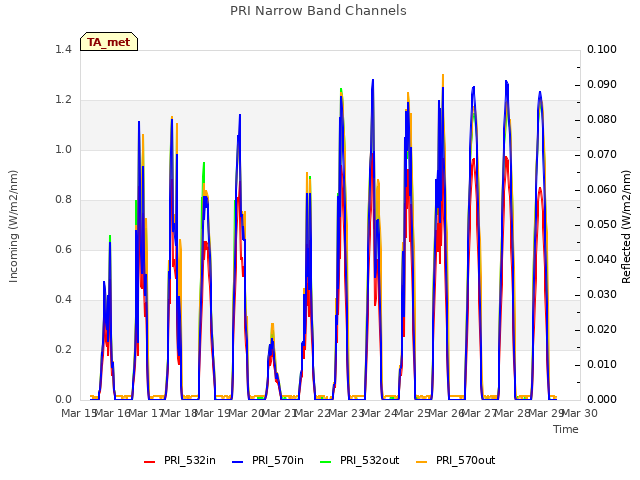Image resolution: width=640 pixels, height=480 pixels.
Task: Click the 0.8 left axis tick label
Action: (63, 200)
